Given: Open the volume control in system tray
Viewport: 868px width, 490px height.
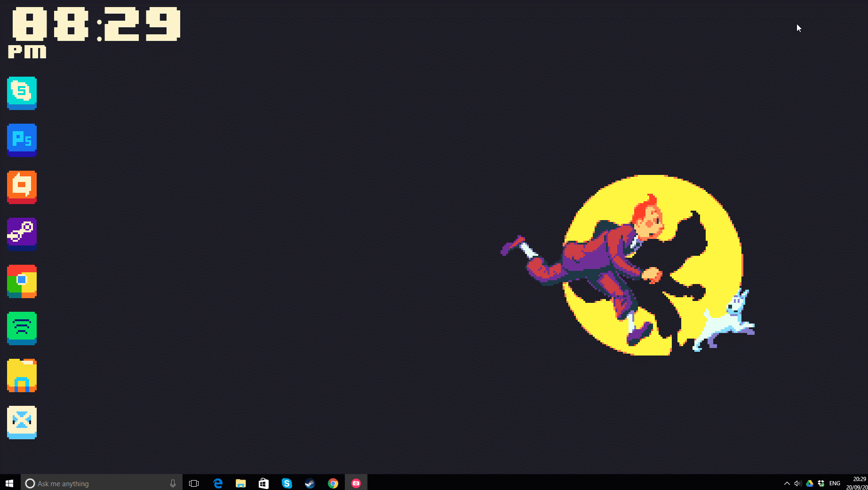Looking at the screenshot, I should click(797, 483).
